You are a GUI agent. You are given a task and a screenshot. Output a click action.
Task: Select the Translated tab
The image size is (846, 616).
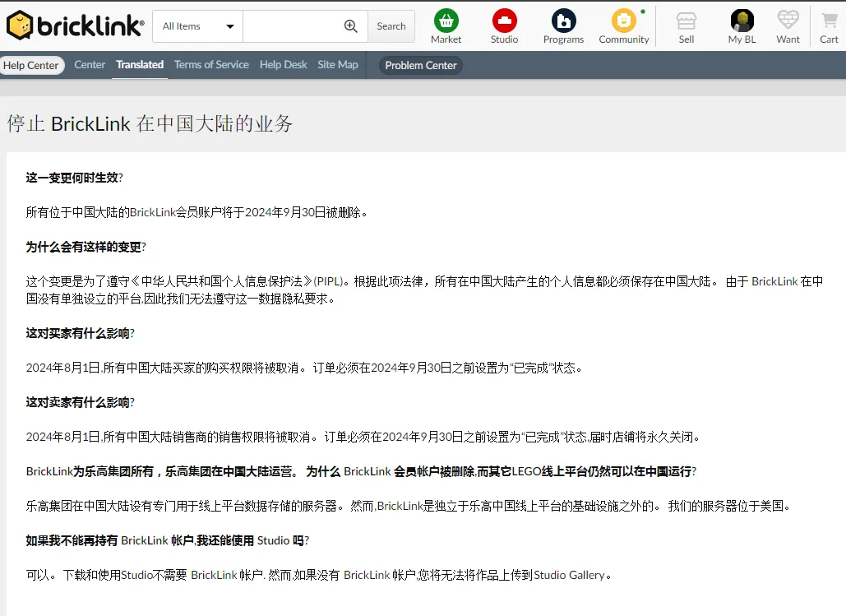click(140, 65)
